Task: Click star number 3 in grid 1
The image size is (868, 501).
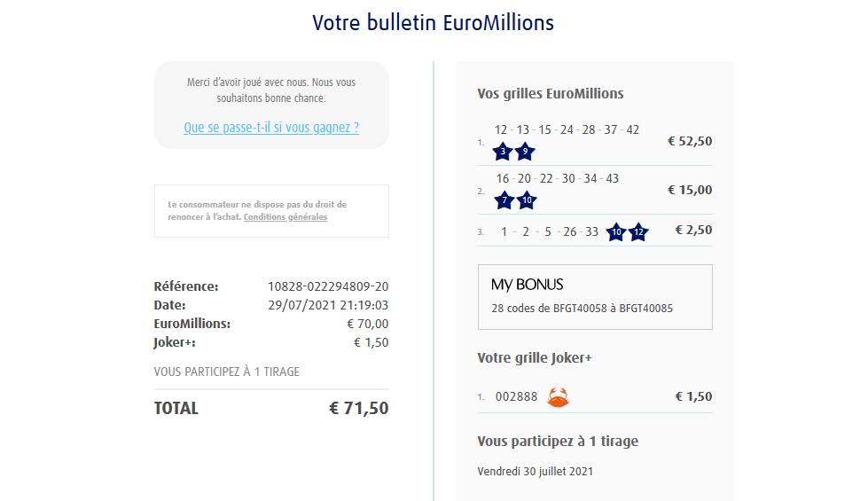Action: pos(504,152)
